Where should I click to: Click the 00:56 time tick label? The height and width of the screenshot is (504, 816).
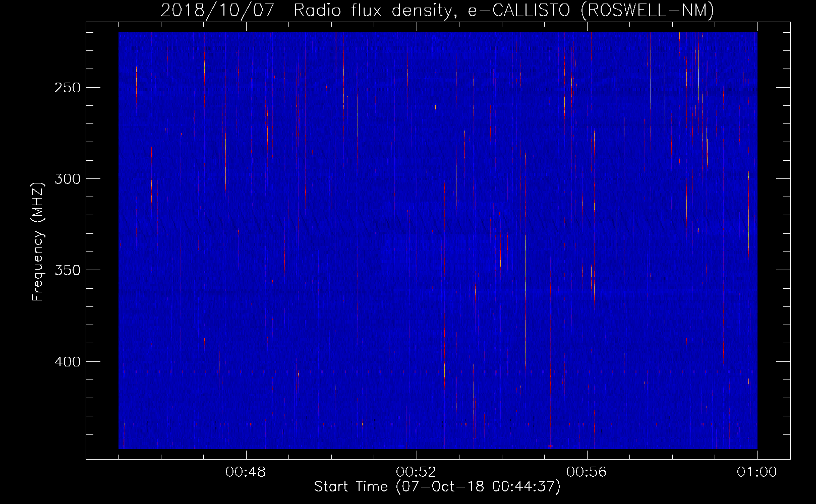(x=587, y=472)
